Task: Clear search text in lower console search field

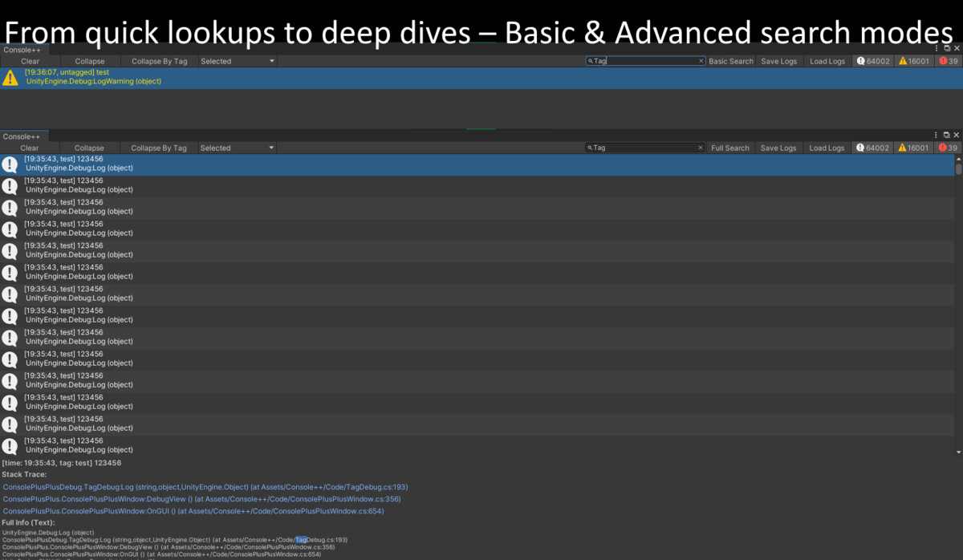Action: click(701, 148)
